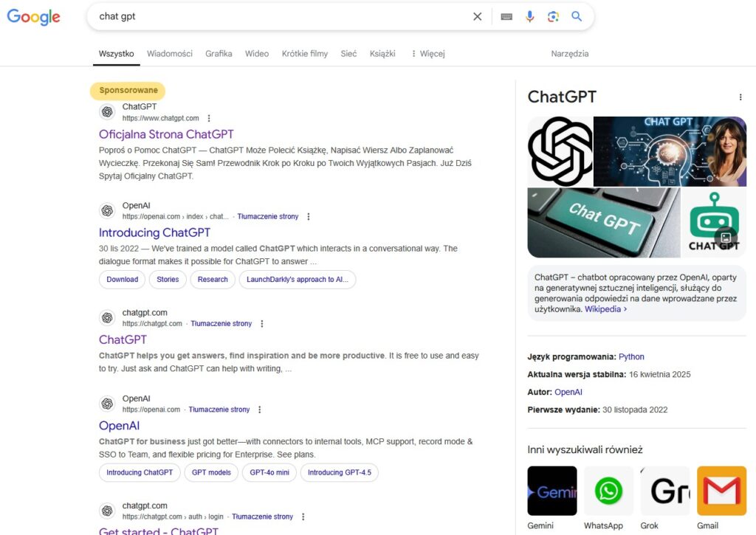This screenshot has width=756, height=535.
Task: Click the Inni wyszukiwali również heading
Action: tap(585, 449)
